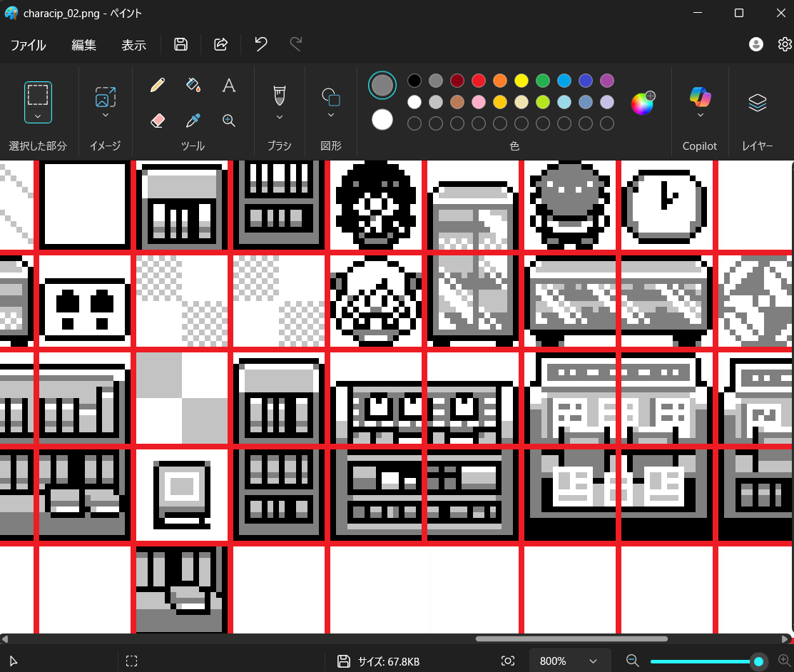Click the zoom out minus button
794x672 pixels.
tap(632, 661)
